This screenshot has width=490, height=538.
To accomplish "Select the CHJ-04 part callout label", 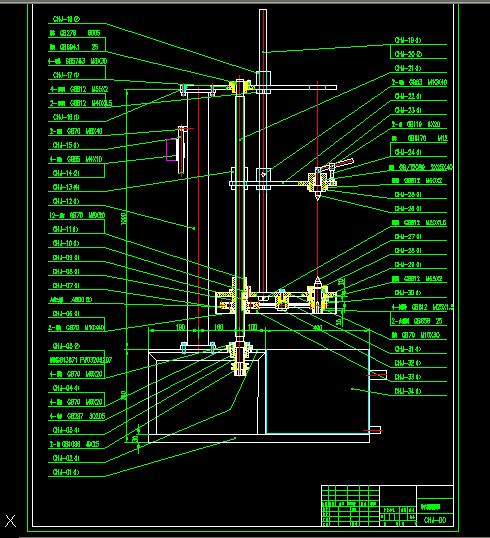I will click(x=66, y=388).
